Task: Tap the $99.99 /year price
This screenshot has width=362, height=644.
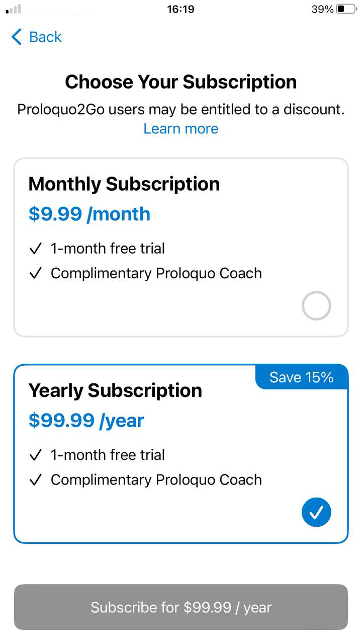Action: [x=86, y=420]
